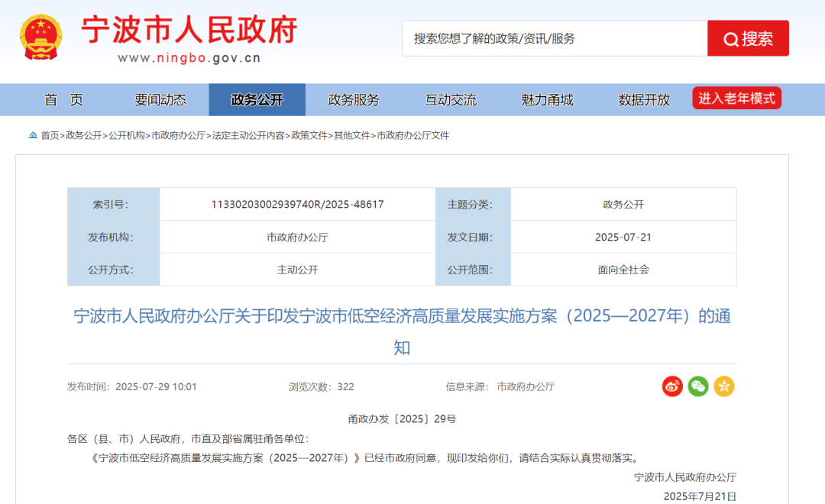The image size is (825, 504).
Task: Click the red 搜索 search button
Action: [748, 38]
